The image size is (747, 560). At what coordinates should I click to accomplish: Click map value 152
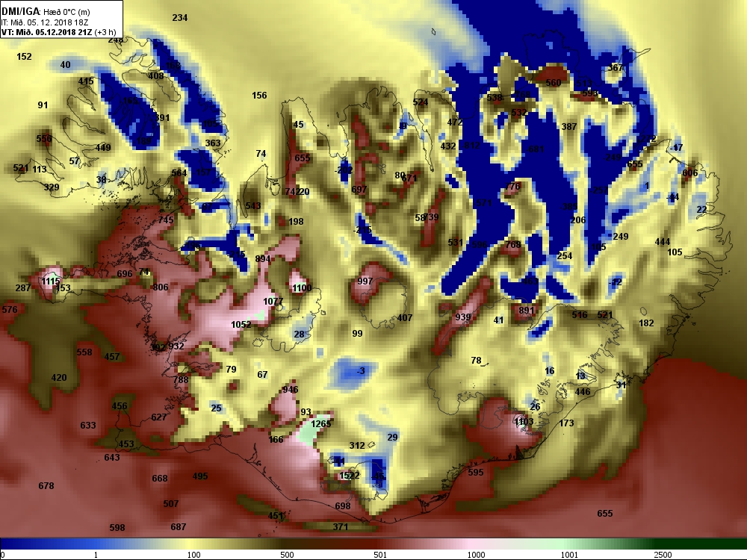[x=24, y=56]
